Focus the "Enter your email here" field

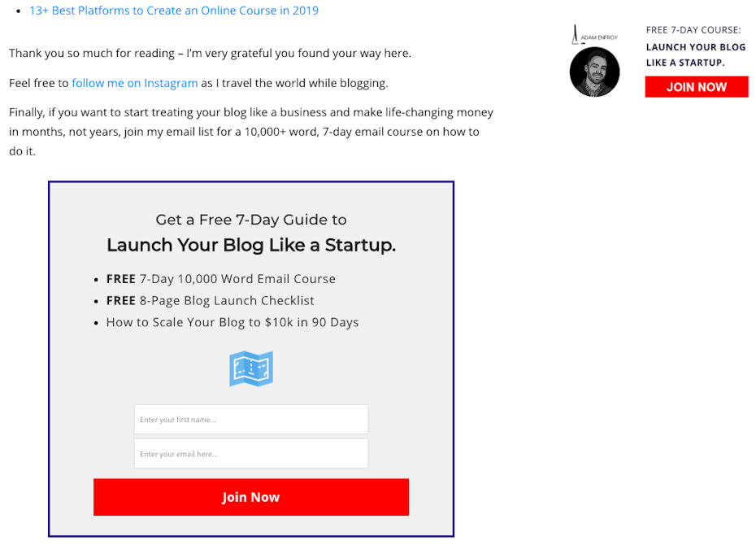coord(250,454)
